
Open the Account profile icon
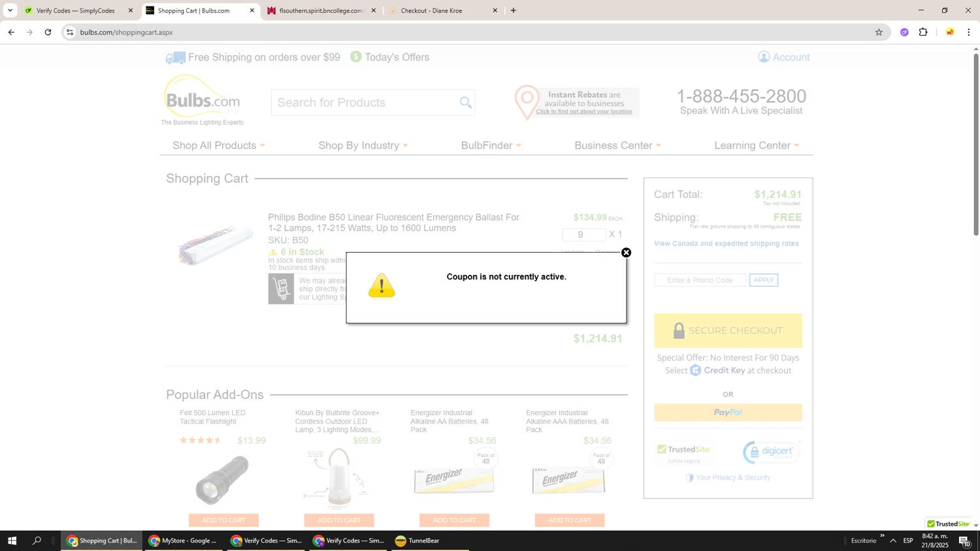point(764,57)
